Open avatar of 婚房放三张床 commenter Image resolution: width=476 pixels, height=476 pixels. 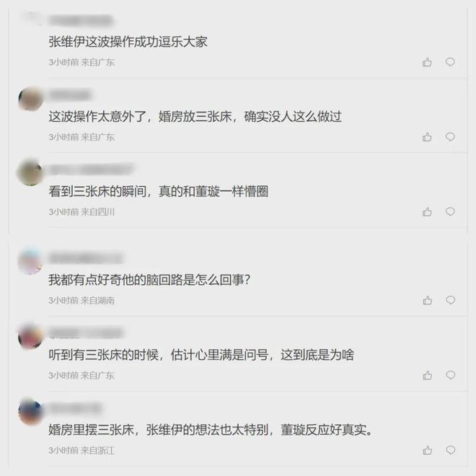pyautogui.click(x=31, y=99)
